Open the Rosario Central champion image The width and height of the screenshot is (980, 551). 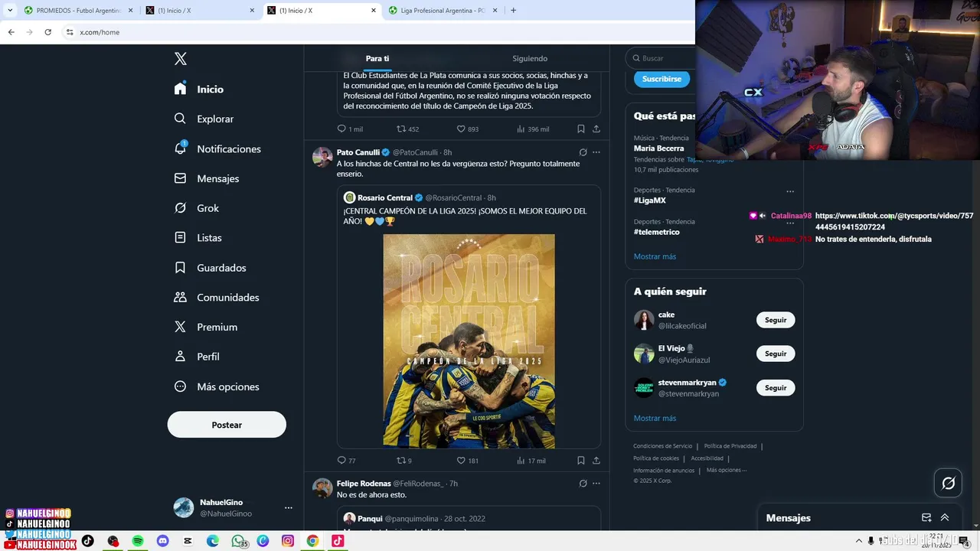pos(469,341)
